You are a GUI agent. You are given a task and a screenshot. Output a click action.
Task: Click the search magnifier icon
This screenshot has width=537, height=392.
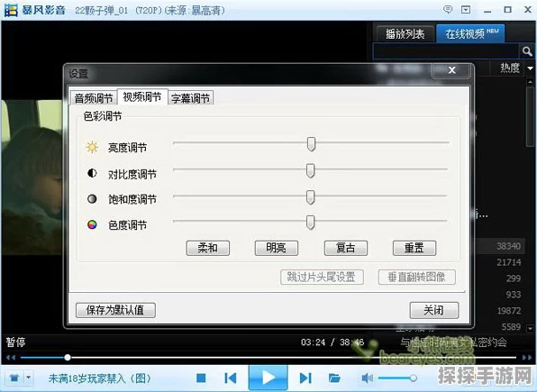coord(527,51)
